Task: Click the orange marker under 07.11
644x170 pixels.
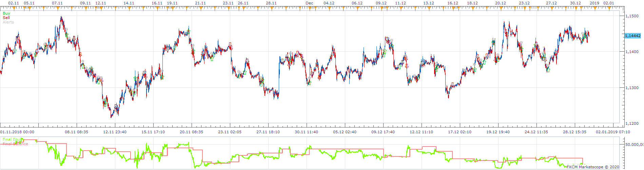Action: (58, 7)
